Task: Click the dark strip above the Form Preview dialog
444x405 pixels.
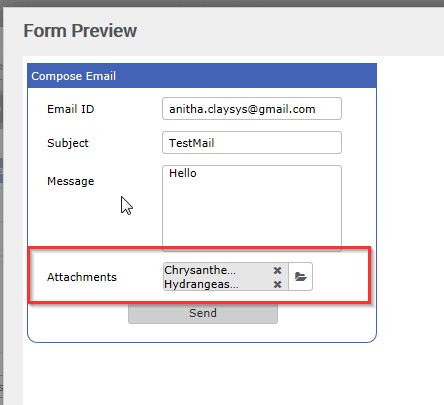Action: click(x=222, y=3)
